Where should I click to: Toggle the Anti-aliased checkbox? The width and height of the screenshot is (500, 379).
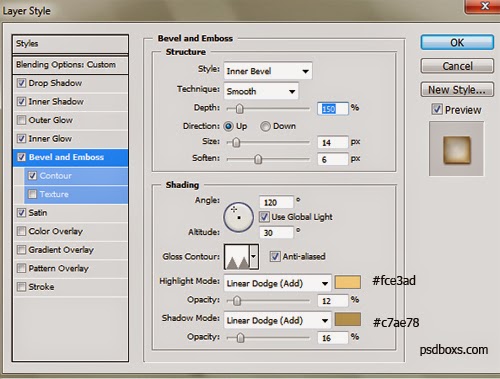tap(275, 256)
